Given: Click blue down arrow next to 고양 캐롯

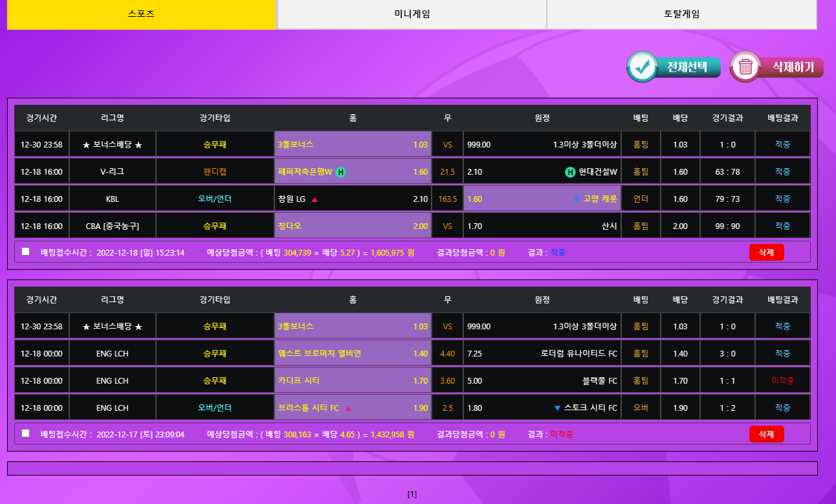Looking at the screenshot, I should pyautogui.click(x=577, y=199).
